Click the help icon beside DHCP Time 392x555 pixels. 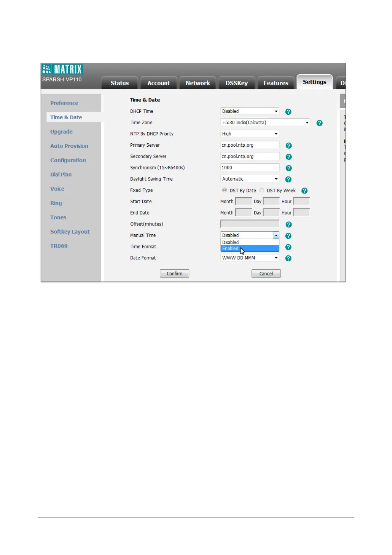coord(288,112)
